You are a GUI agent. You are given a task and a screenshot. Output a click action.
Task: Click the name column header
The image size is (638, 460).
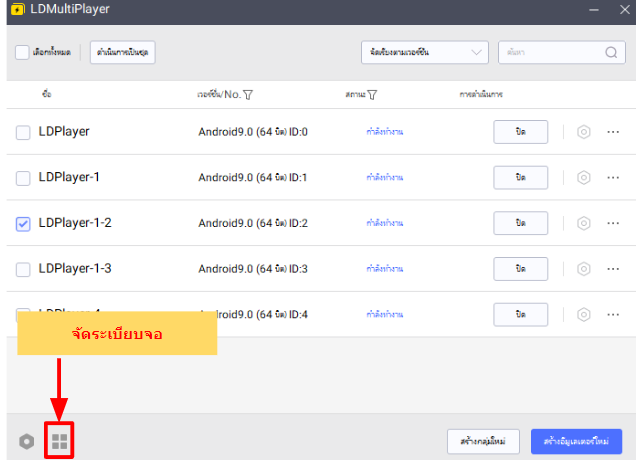pyautogui.click(x=46, y=94)
